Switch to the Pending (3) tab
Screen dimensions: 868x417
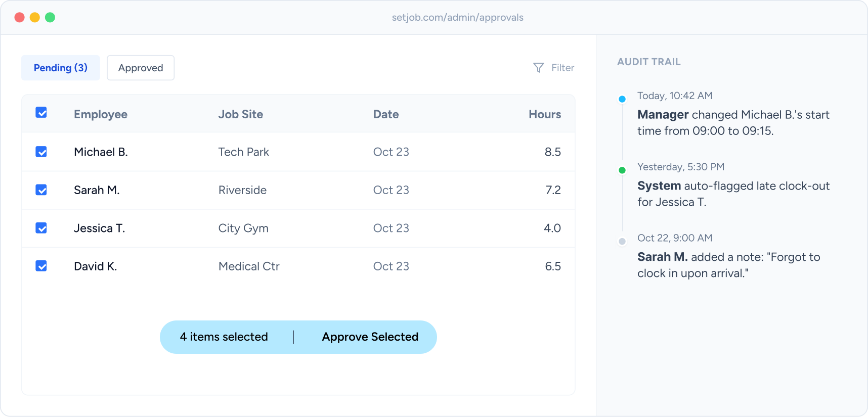tap(61, 68)
